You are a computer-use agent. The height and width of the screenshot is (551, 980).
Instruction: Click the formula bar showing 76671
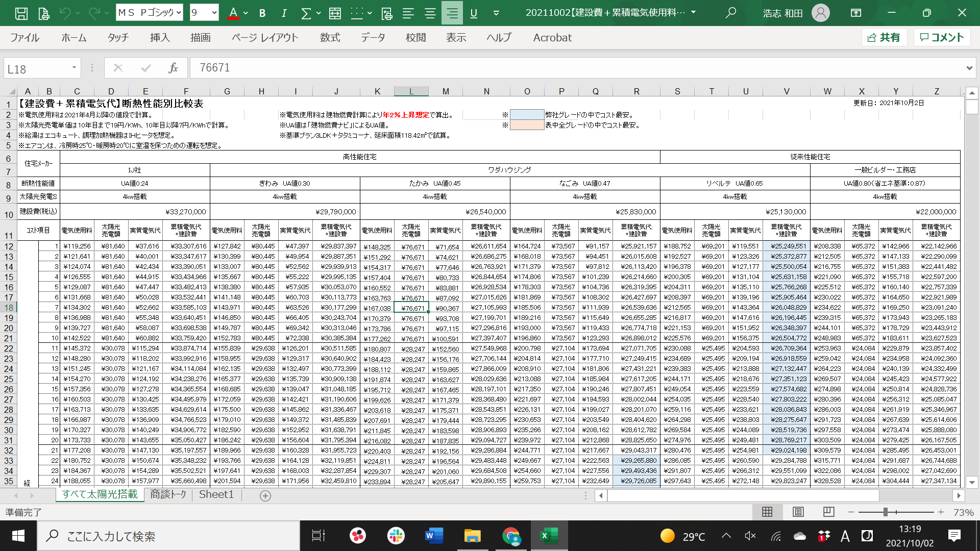click(x=577, y=68)
